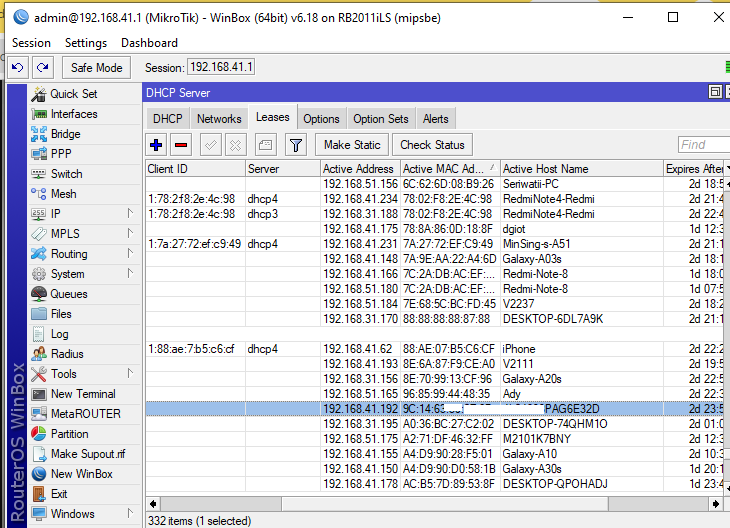Select the Galaxy-A20s lease row
The image size is (730, 528).
click(x=434, y=379)
